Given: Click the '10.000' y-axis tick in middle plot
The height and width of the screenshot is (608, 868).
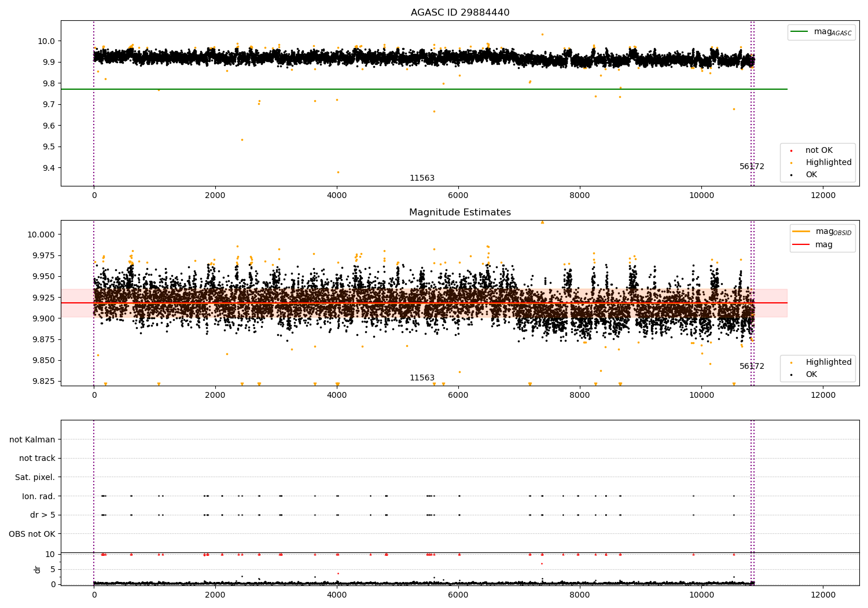Looking at the screenshot, I should (41, 235).
